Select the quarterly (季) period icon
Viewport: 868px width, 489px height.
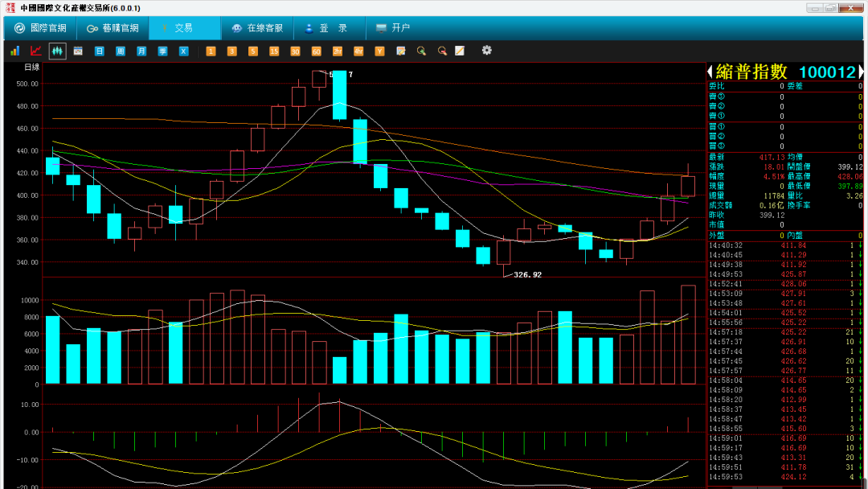[162, 51]
